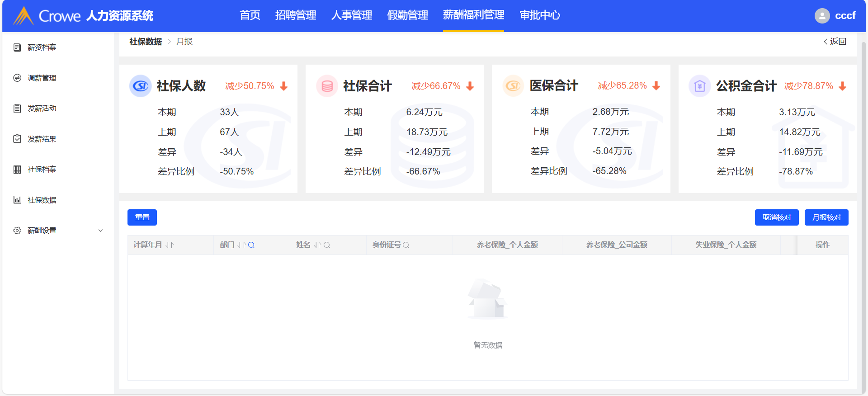The height and width of the screenshot is (396, 868).
Task: Click the 薪资档案 sidebar icon
Action: tap(17, 47)
